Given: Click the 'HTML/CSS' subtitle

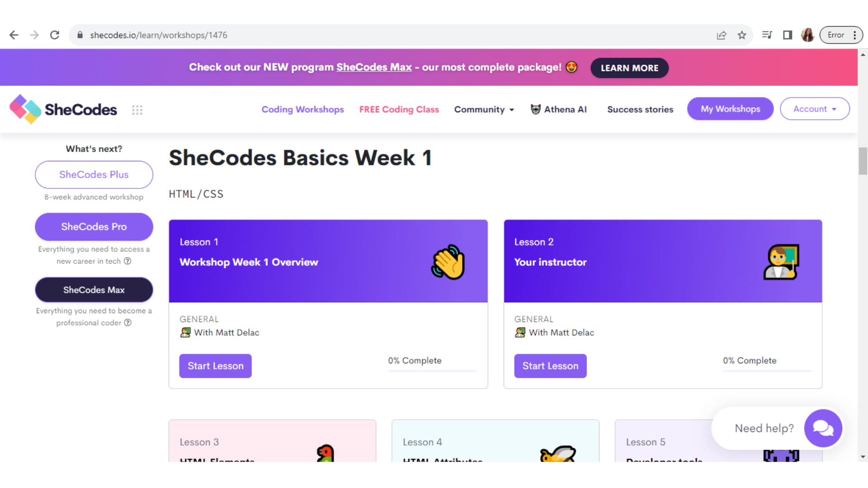Looking at the screenshot, I should (196, 194).
